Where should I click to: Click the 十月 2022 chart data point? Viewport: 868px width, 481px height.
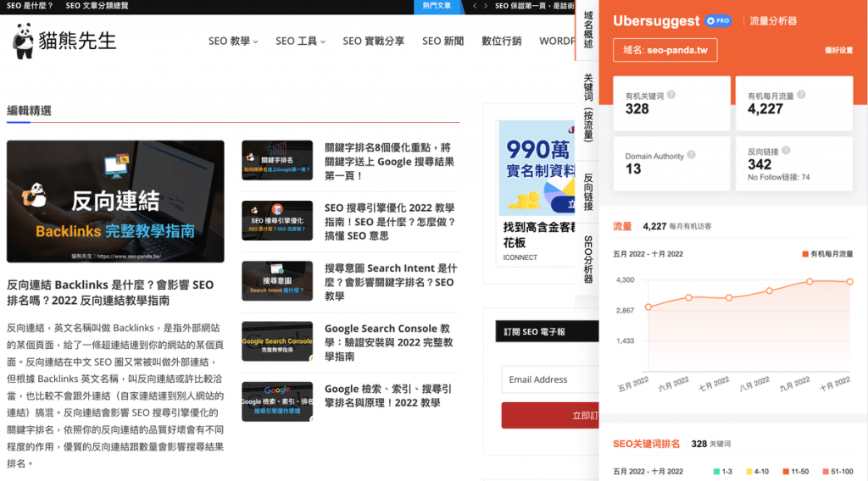pyautogui.click(x=850, y=281)
